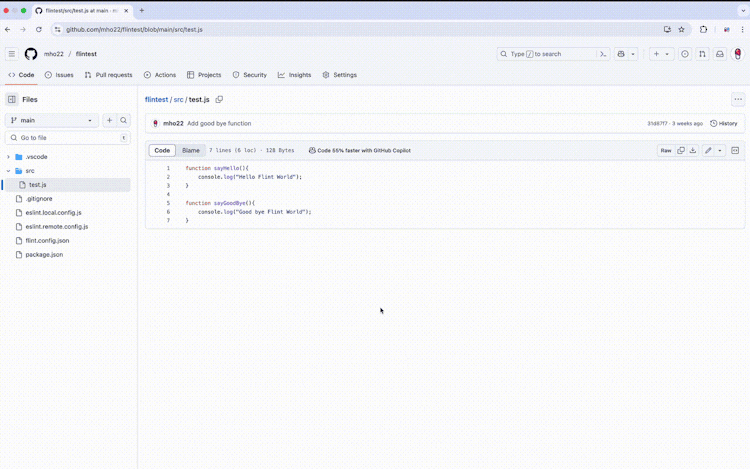Screen dimensions: 750x469
Task: Open the Pull requests tab
Action: pyautogui.click(x=109, y=75)
